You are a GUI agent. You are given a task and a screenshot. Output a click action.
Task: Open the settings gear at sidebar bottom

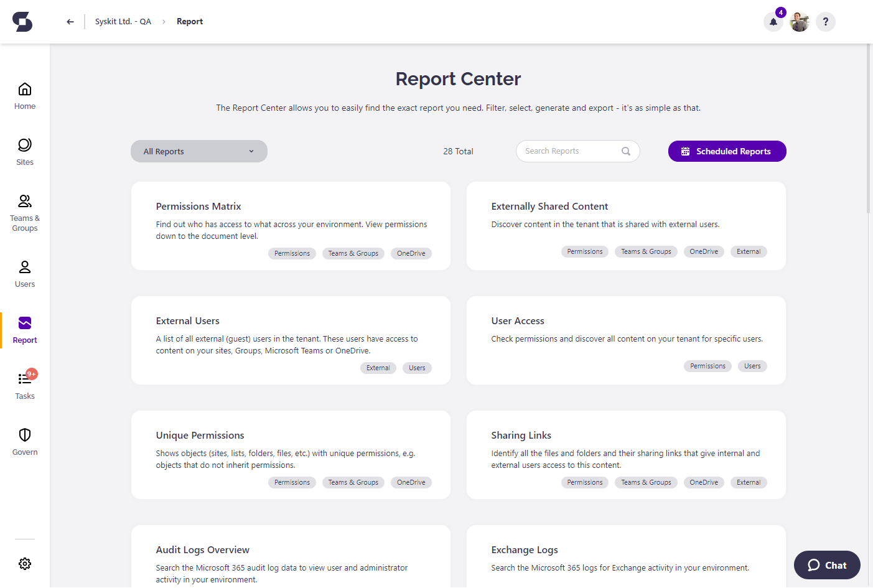click(x=25, y=564)
